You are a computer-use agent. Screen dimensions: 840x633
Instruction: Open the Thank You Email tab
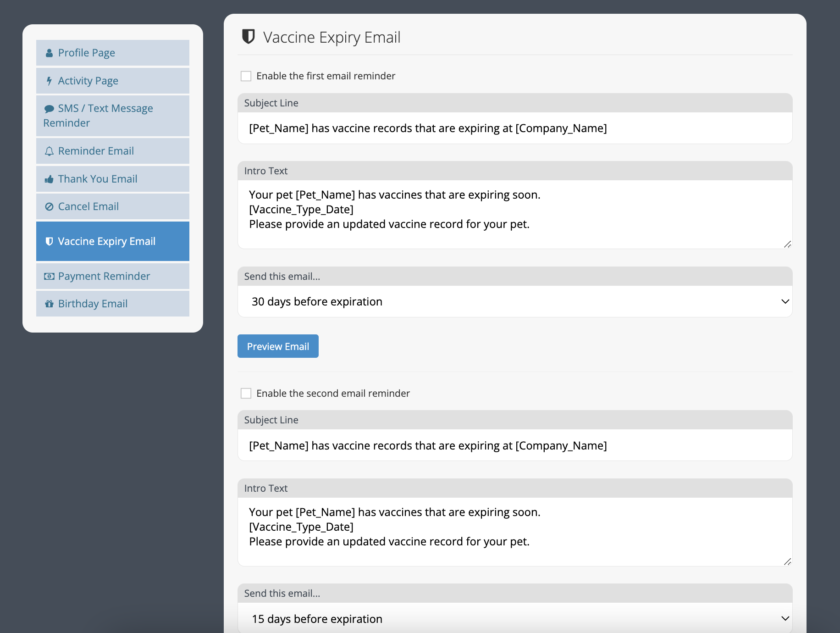click(113, 179)
